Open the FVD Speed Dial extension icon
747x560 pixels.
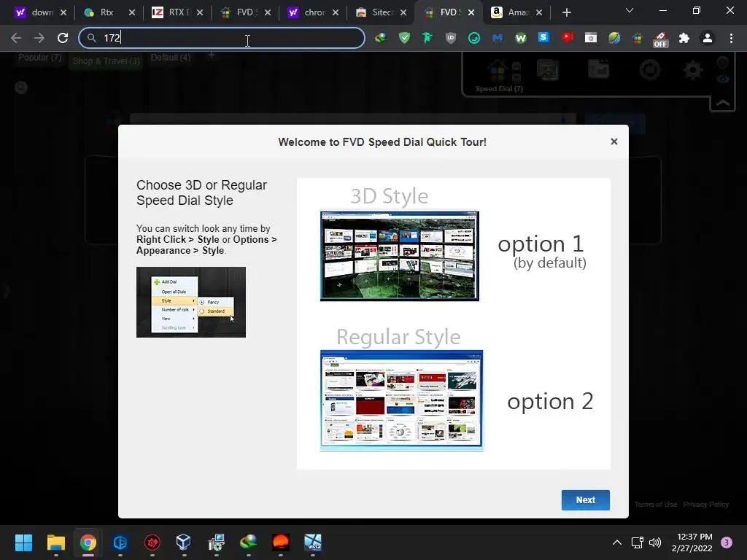point(637,38)
